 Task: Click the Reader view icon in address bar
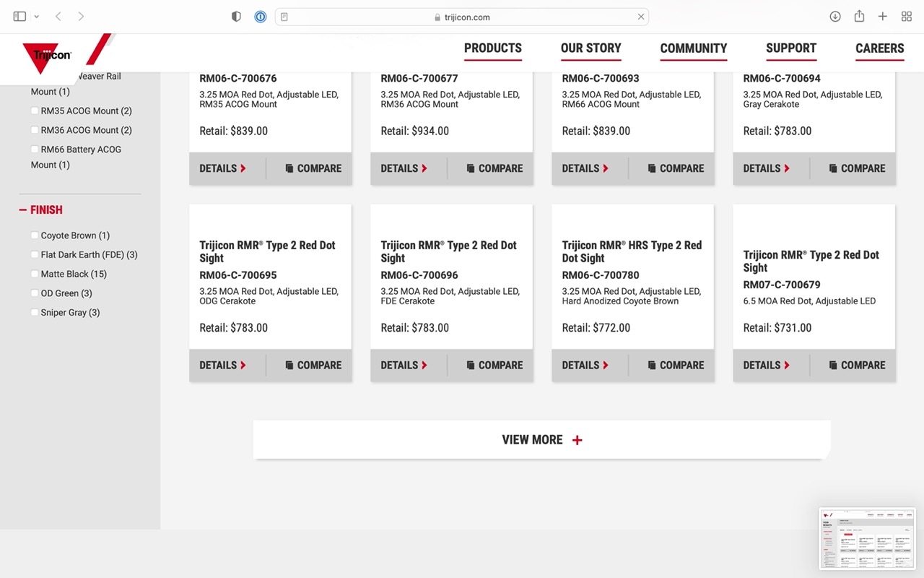coord(284,17)
